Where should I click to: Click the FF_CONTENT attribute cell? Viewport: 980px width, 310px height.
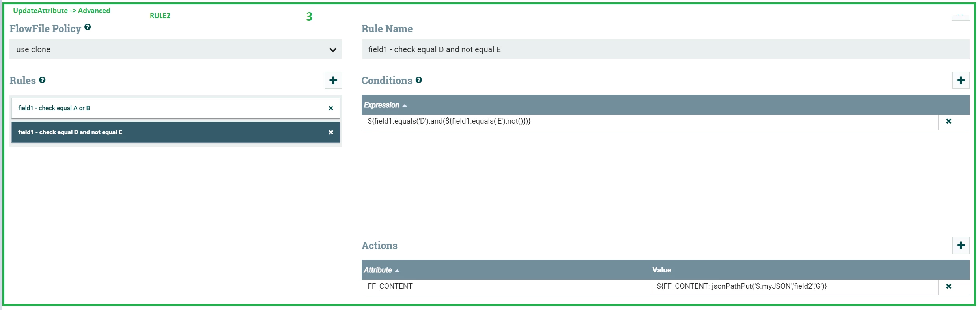(x=506, y=287)
